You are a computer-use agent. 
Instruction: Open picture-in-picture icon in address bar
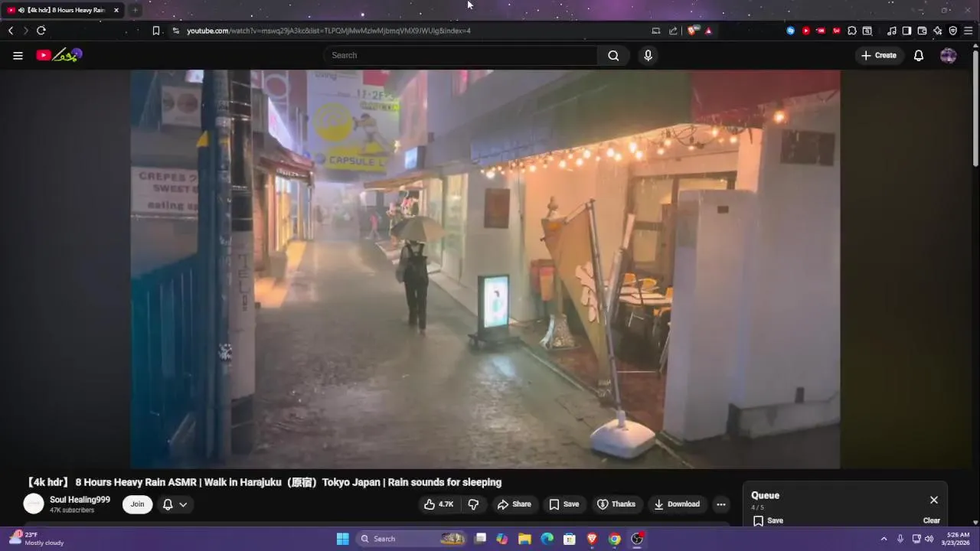click(656, 31)
